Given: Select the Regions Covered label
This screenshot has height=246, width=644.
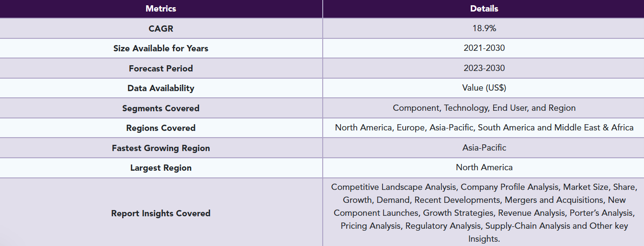Looking at the screenshot, I should 161,128.
